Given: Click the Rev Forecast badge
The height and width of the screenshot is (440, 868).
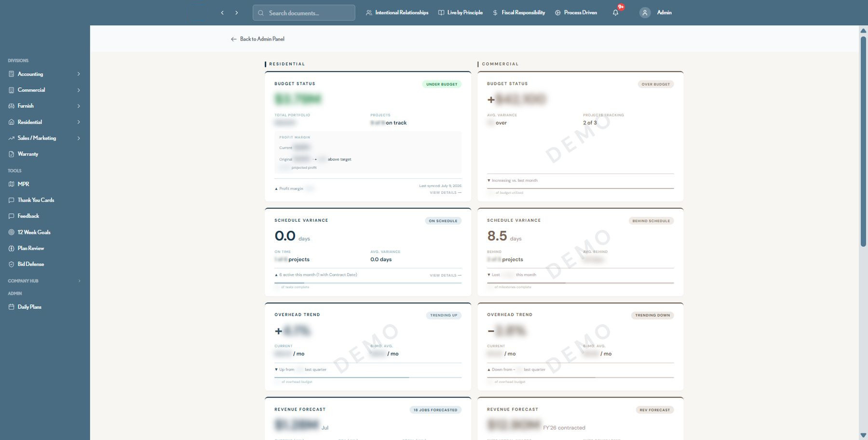Looking at the screenshot, I should (x=655, y=410).
